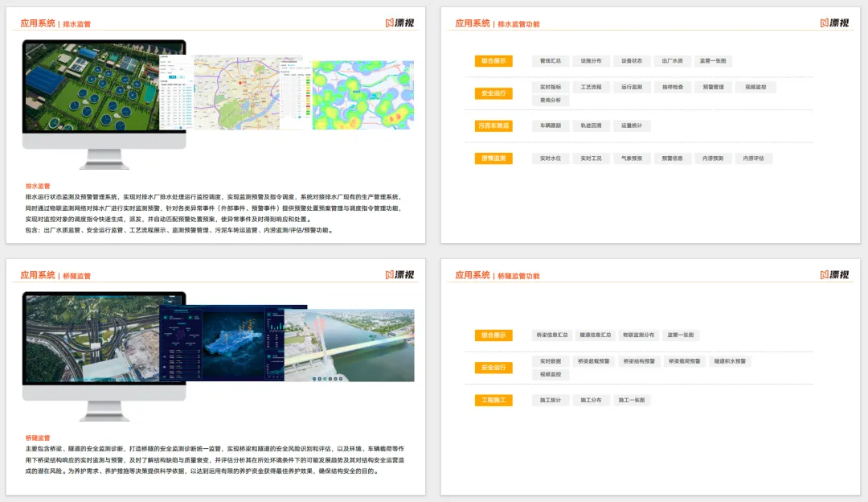Click the 管线汇总 function label

point(551,61)
